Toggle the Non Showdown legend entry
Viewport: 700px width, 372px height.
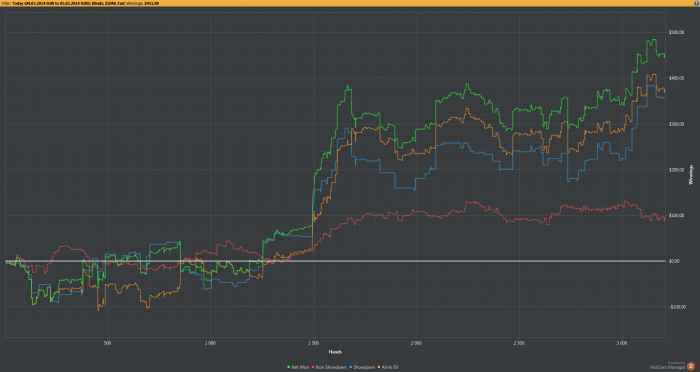coord(329,367)
